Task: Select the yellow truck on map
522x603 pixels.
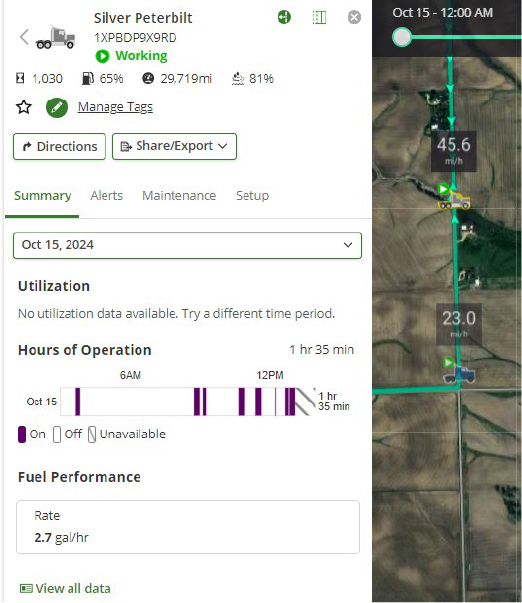Action: [455, 200]
